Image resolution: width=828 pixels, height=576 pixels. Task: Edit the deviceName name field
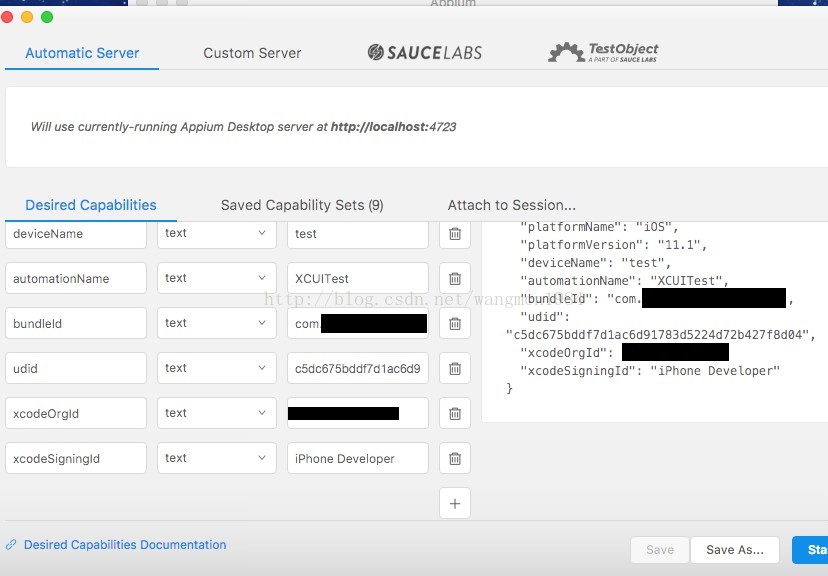76,233
